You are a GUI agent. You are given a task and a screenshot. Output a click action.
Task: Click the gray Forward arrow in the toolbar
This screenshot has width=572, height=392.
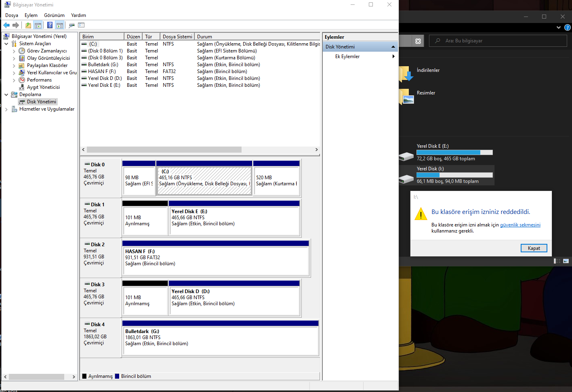point(16,25)
